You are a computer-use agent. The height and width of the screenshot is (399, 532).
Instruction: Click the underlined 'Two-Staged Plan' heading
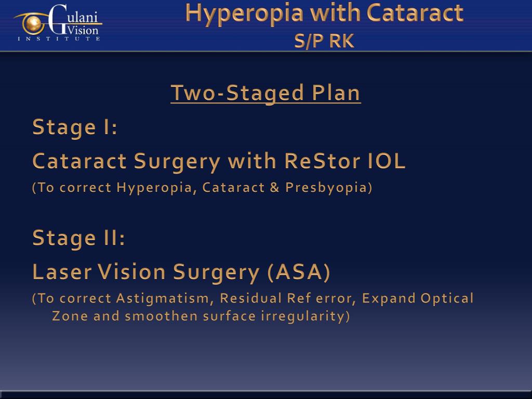click(265, 92)
